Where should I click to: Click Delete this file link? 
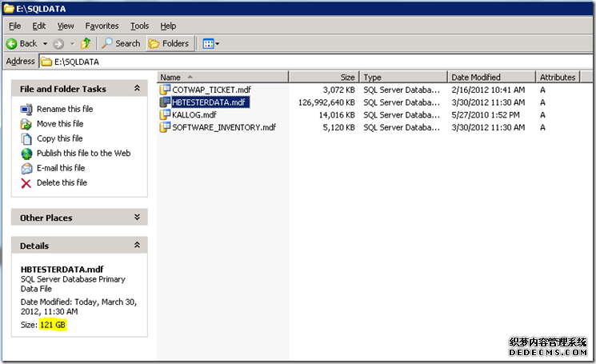point(62,182)
